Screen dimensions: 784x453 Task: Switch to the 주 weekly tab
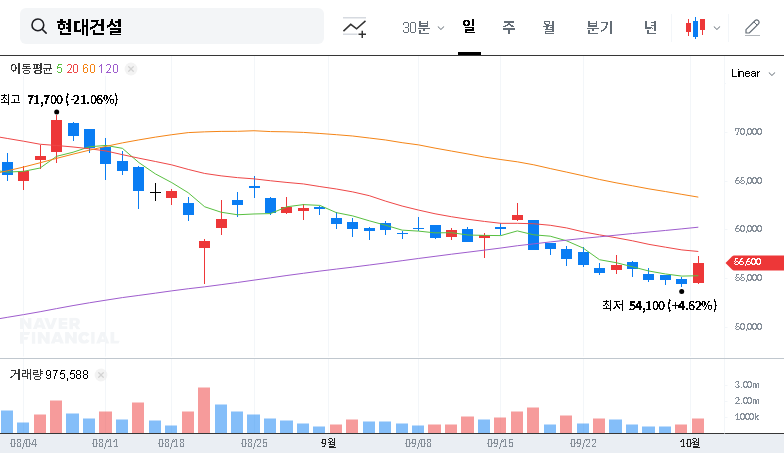click(x=508, y=27)
